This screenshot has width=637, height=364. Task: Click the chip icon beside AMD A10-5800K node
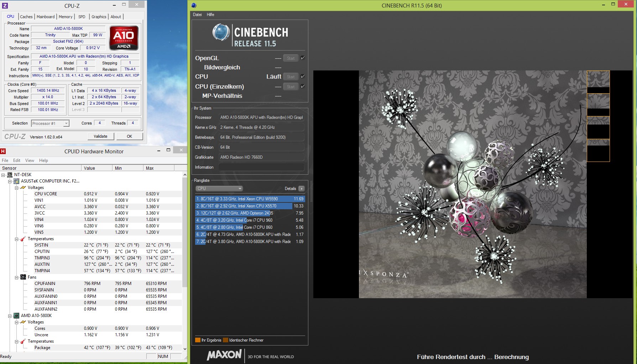[x=16, y=316]
